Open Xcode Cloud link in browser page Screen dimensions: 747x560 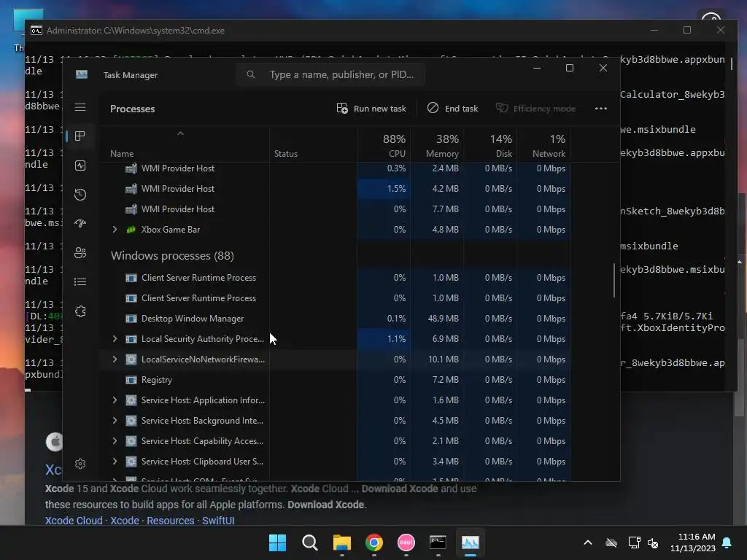coord(74,521)
